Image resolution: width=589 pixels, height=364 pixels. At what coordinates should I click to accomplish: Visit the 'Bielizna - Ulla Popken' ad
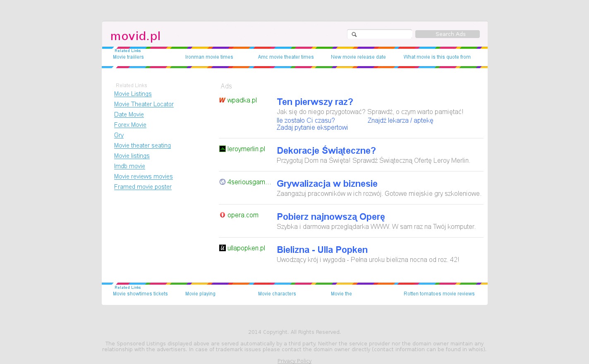tap(322, 250)
